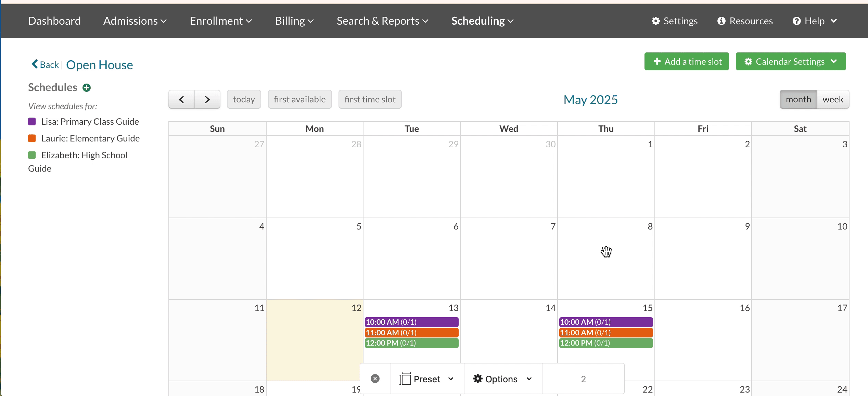Jump to first available slot

tap(299, 99)
